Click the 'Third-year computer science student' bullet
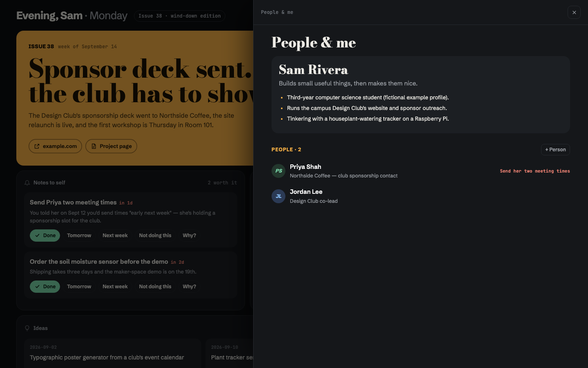The height and width of the screenshot is (368, 588). (x=367, y=97)
